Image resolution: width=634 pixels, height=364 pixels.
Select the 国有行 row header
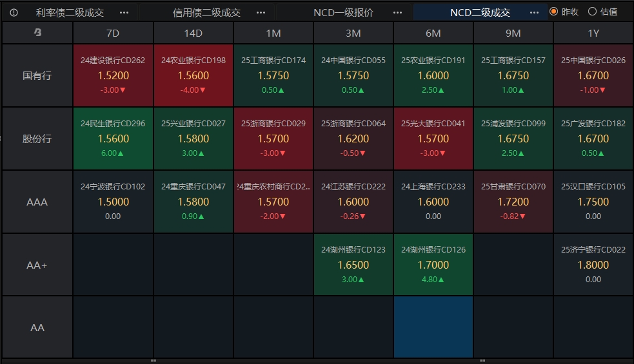tap(37, 75)
